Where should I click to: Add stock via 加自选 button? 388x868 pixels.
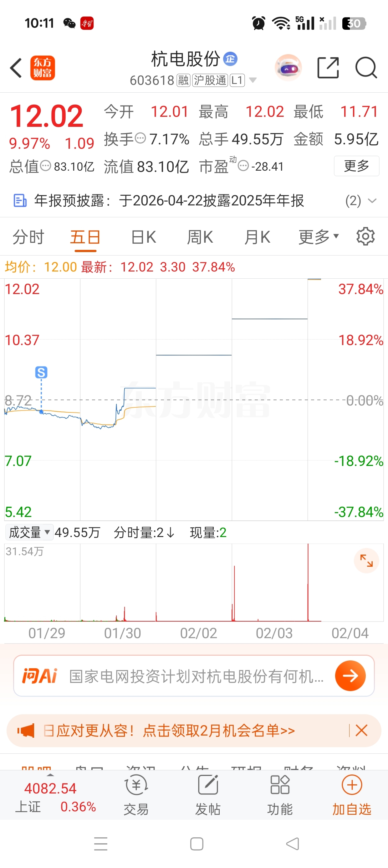pyautogui.click(x=352, y=794)
